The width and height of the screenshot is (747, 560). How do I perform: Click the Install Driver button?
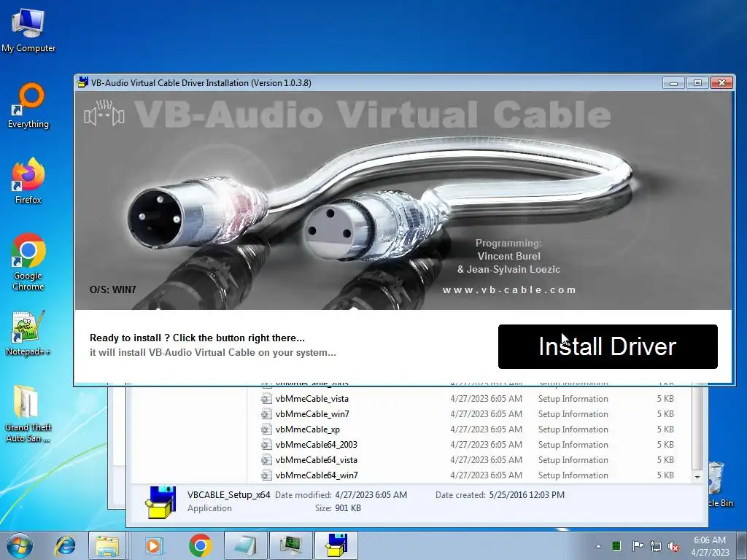608,346
